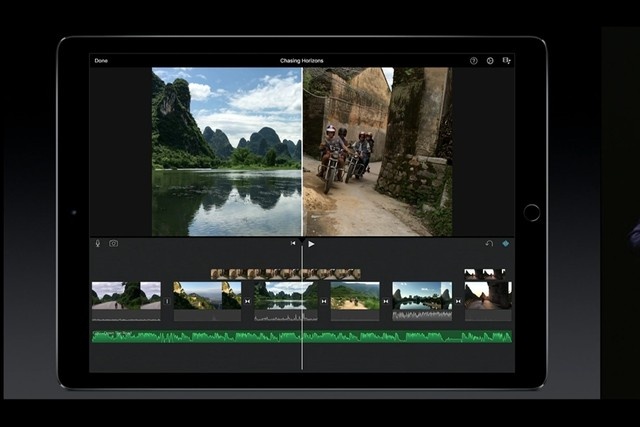
Task: Click the Chasing Horizons project title
Action: [302, 61]
